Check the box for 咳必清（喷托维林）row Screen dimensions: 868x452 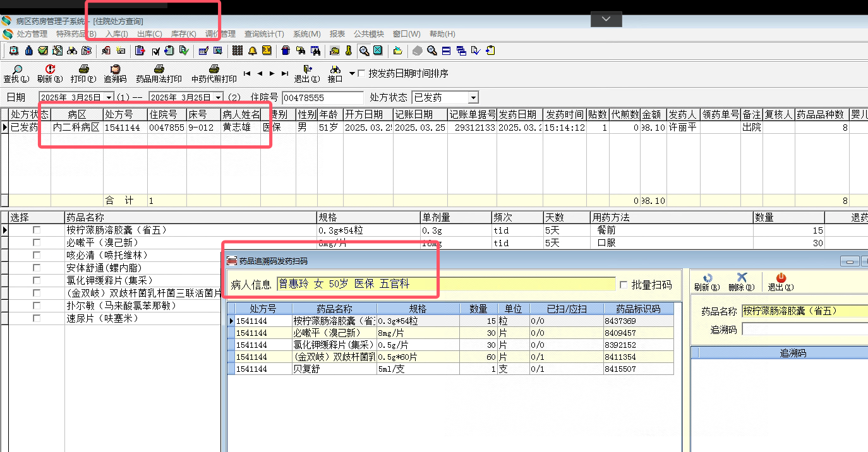[x=37, y=256]
